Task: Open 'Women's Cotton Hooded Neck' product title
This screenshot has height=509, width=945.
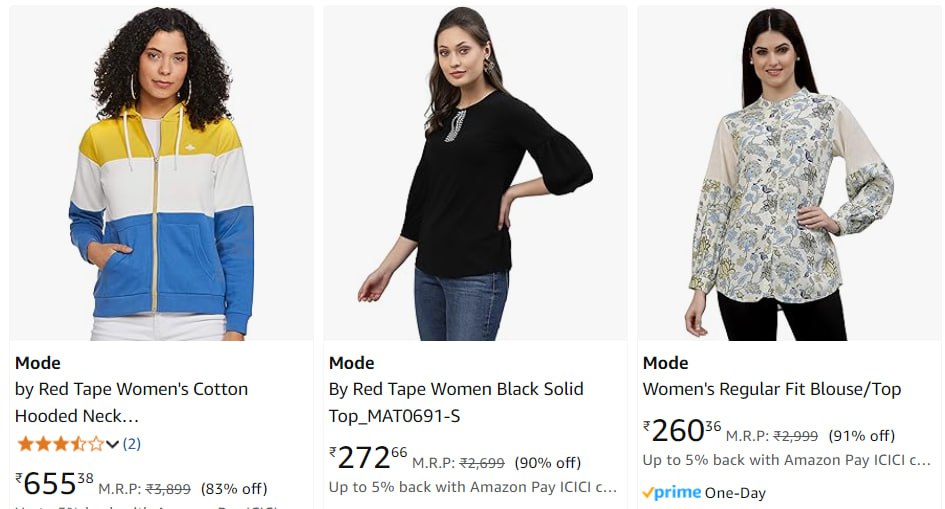Action: (x=131, y=402)
